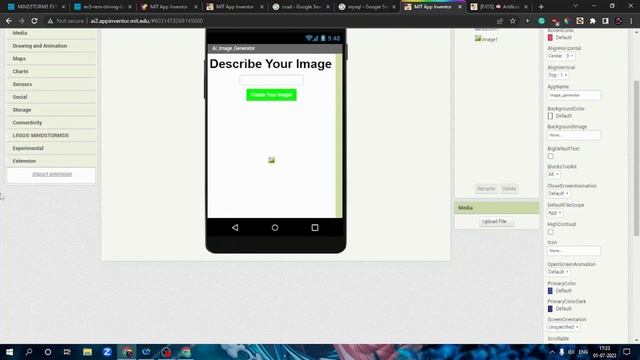Expand the Connectivity palette category
The width and height of the screenshot is (640, 360).
[x=51, y=123]
